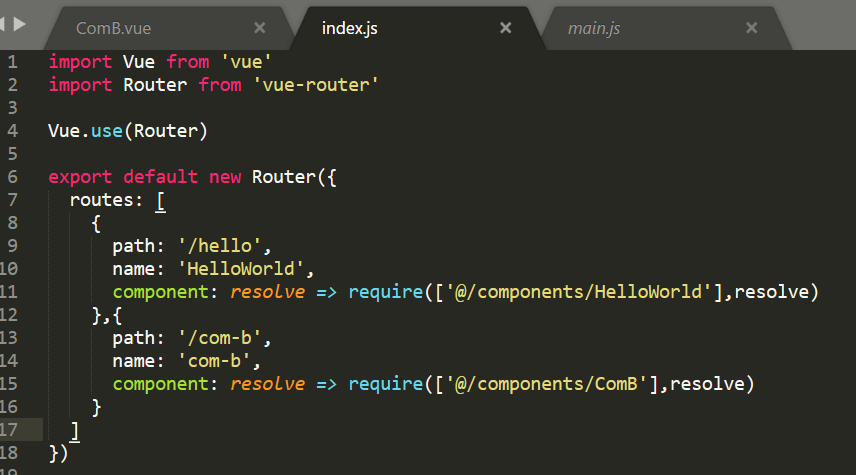Click the 'resolve' parameter on line 11
This screenshot has height=475, width=856.
(x=268, y=292)
